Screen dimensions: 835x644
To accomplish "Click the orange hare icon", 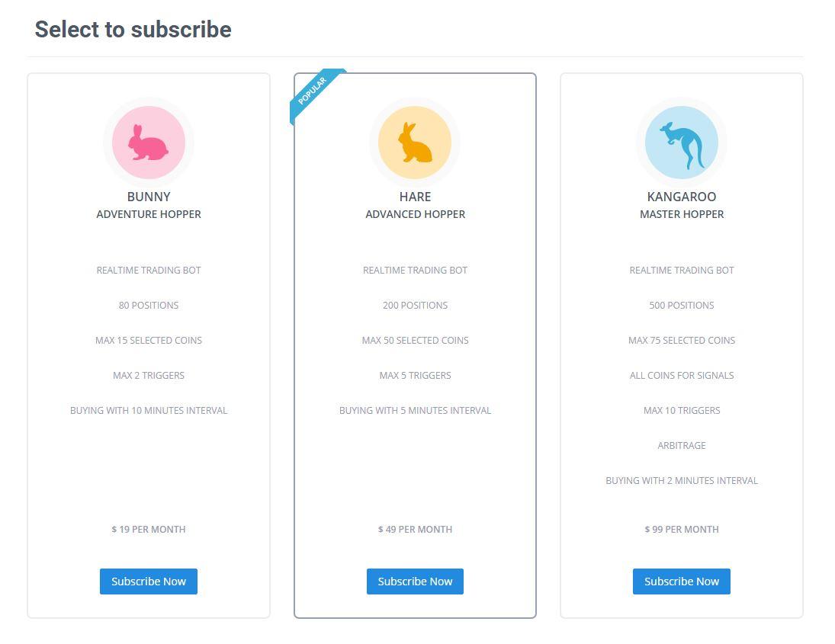I will pyautogui.click(x=415, y=142).
